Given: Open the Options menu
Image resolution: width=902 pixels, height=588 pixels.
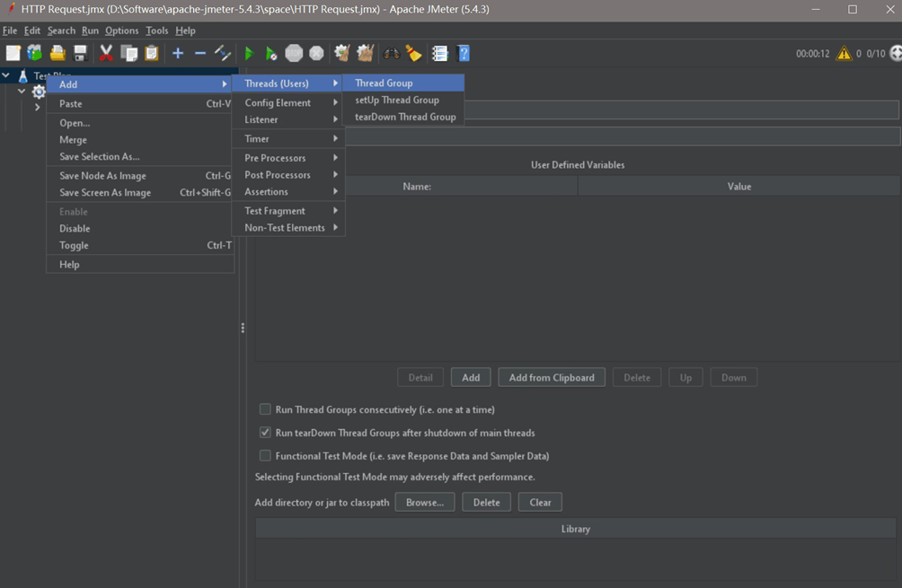Looking at the screenshot, I should tap(121, 31).
